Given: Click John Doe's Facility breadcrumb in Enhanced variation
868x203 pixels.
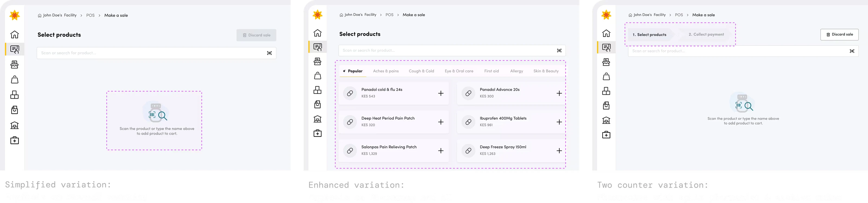Looking at the screenshot, I should [358, 15].
